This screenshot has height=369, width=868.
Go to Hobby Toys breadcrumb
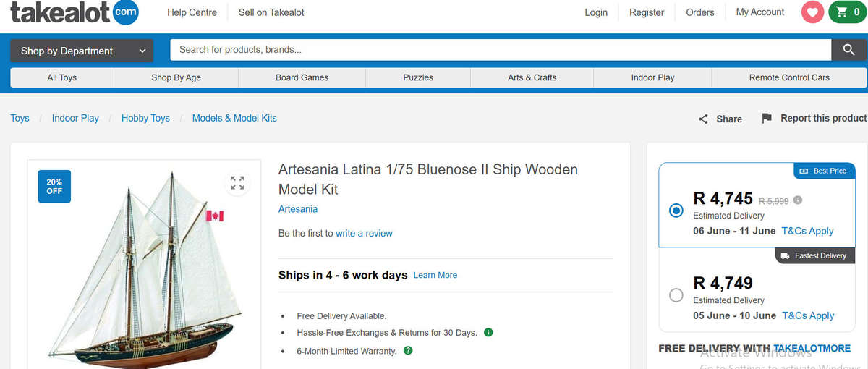click(x=145, y=118)
